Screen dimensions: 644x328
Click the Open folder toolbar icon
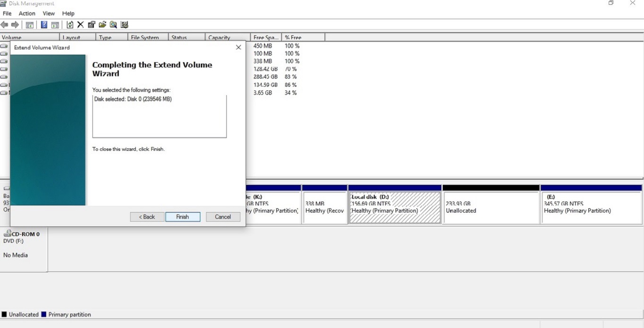[102, 25]
